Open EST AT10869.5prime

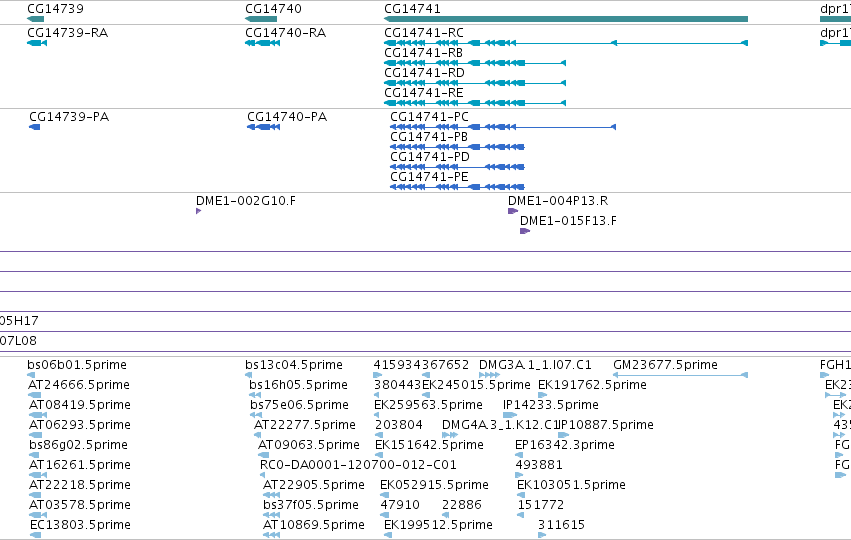pyautogui.click(x=314, y=525)
